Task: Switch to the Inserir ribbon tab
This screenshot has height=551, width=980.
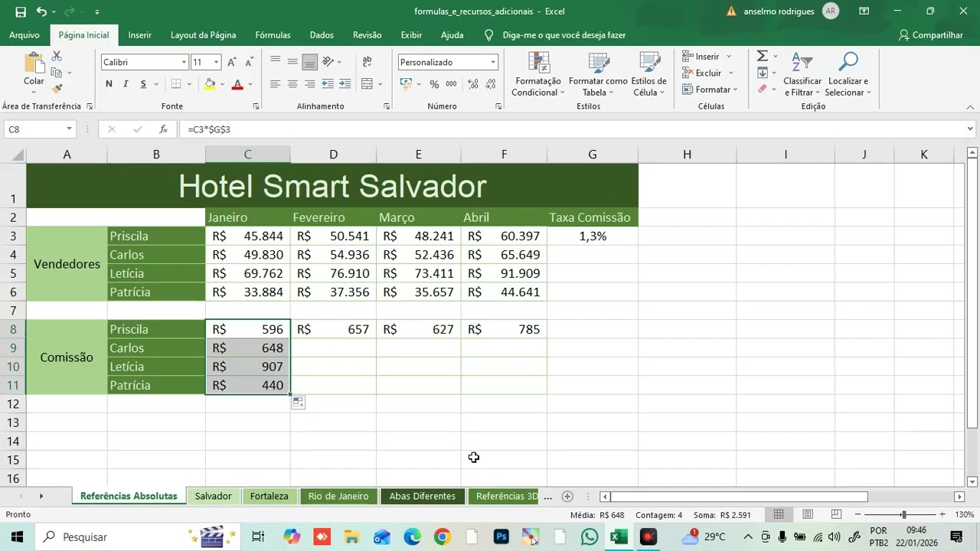Action: (140, 35)
